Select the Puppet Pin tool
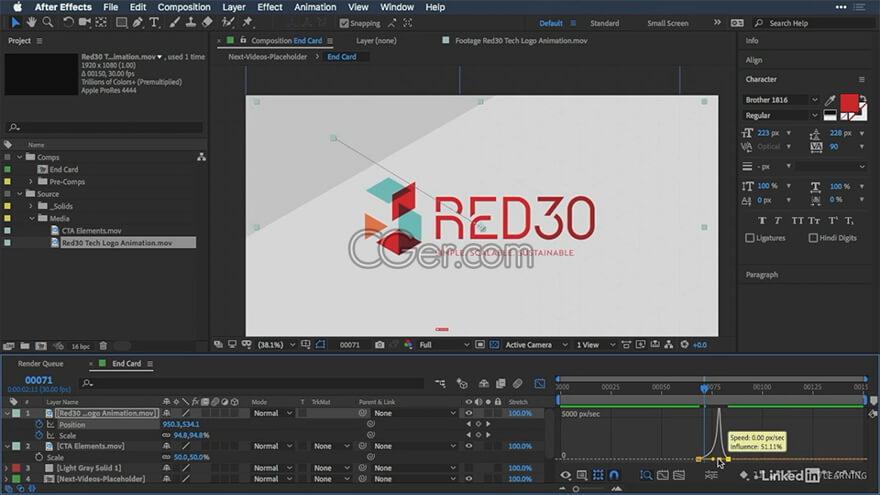Screen dimensions: 880x495 pyautogui.click(x=248, y=22)
